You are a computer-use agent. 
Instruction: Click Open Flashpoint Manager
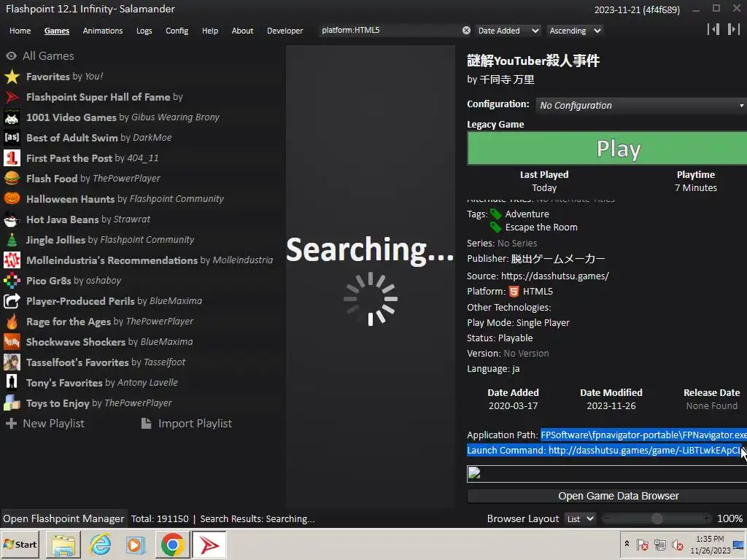[63, 519]
